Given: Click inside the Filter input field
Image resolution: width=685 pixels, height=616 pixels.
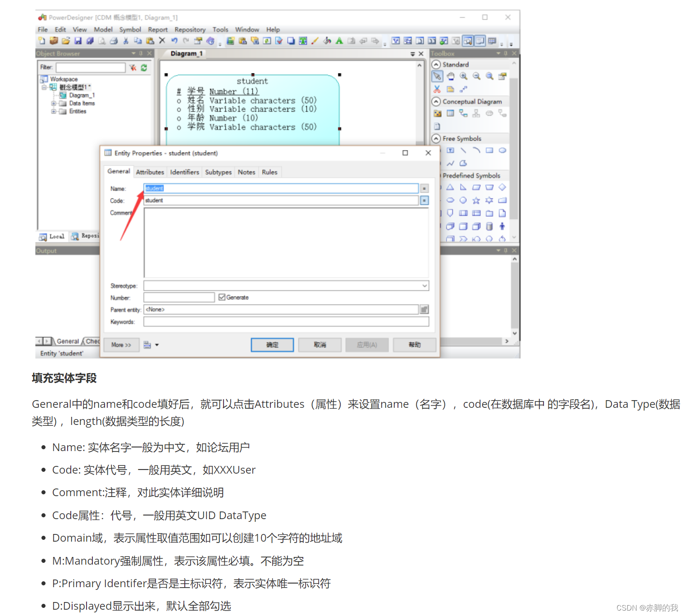Looking at the screenshot, I should 91,68.
